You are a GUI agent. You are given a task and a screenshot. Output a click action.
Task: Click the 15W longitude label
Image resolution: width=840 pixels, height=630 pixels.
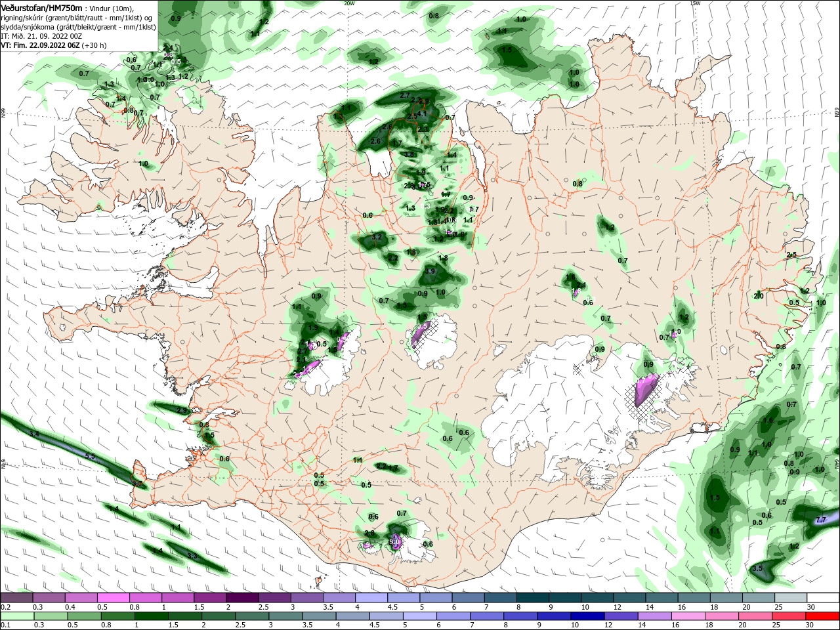(x=695, y=3)
